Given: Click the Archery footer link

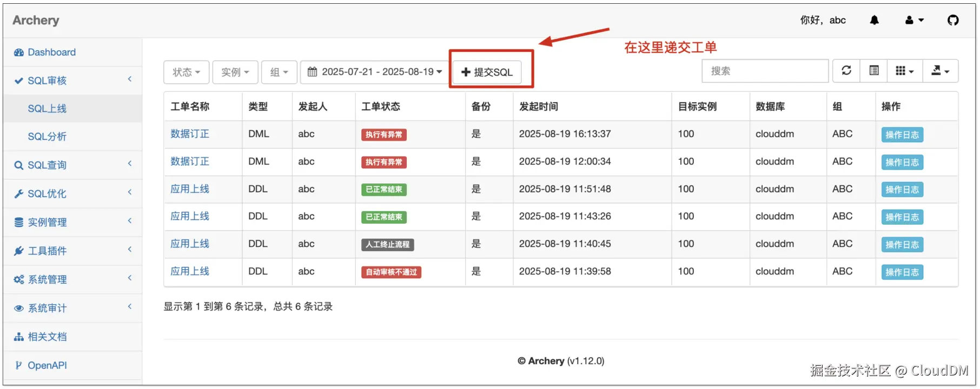Looking at the screenshot, I should [546, 361].
